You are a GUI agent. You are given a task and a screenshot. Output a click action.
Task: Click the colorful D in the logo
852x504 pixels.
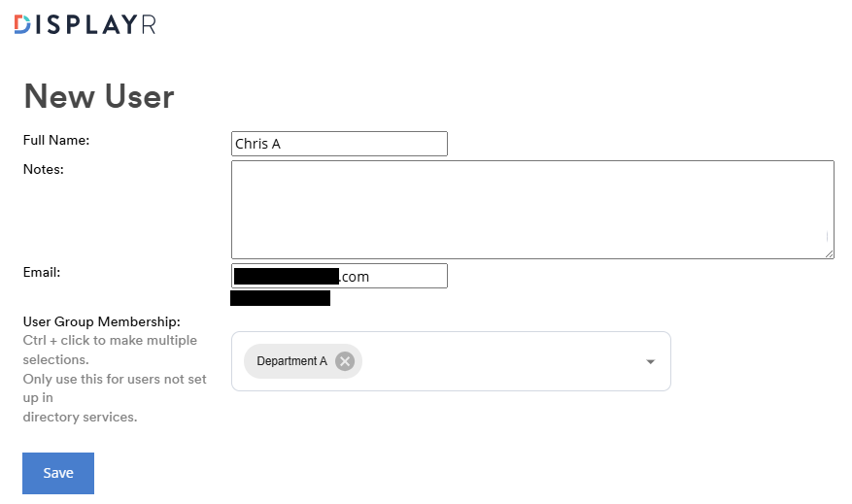coord(22,25)
